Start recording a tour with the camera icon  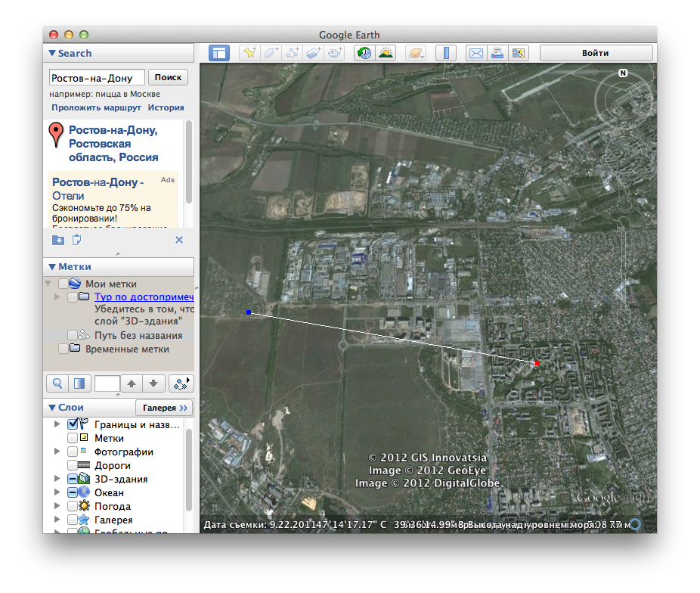point(335,53)
